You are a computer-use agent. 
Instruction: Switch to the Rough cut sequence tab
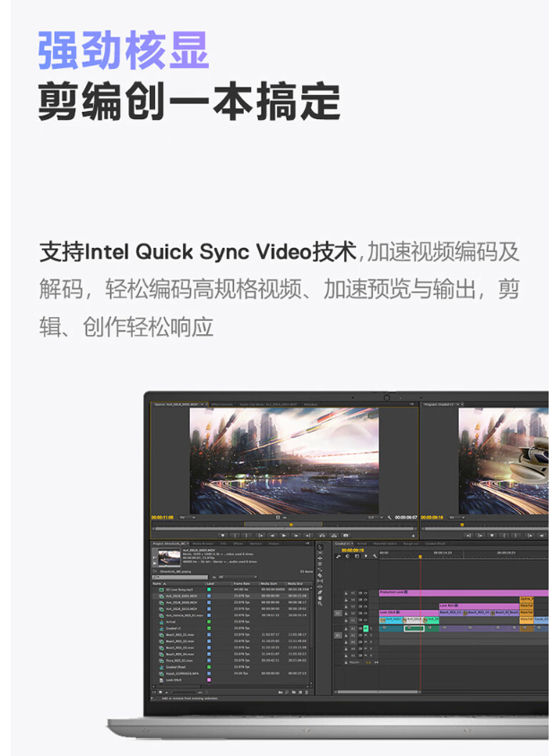click(411, 544)
